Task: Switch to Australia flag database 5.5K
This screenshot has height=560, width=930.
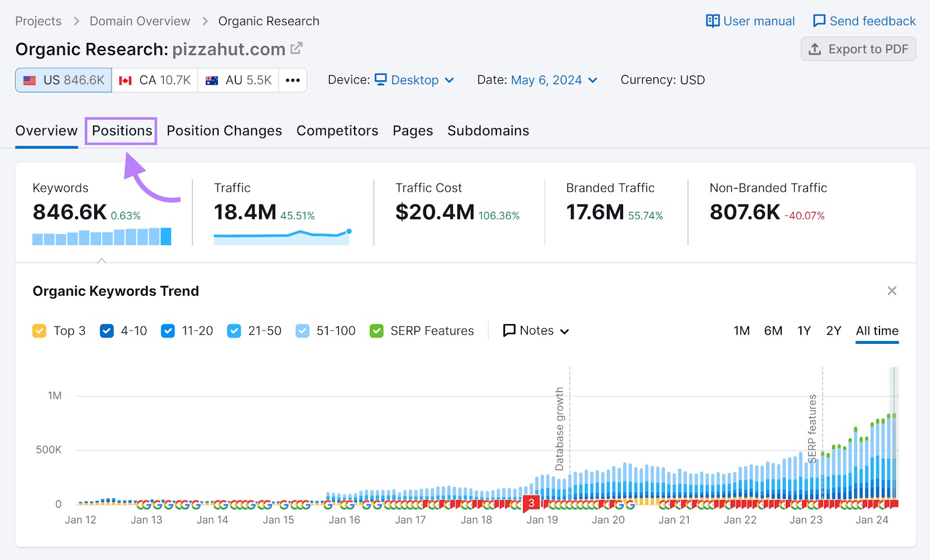Action: (x=238, y=80)
